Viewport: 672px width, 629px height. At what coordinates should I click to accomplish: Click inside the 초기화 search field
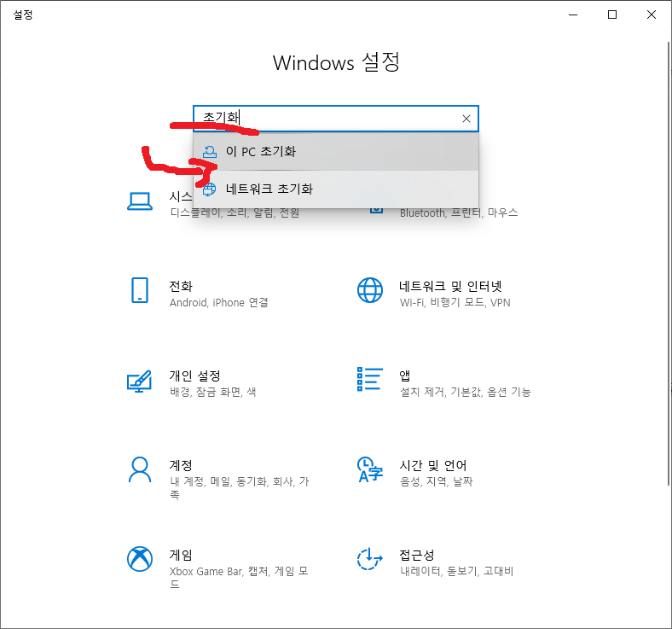coord(335,119)
